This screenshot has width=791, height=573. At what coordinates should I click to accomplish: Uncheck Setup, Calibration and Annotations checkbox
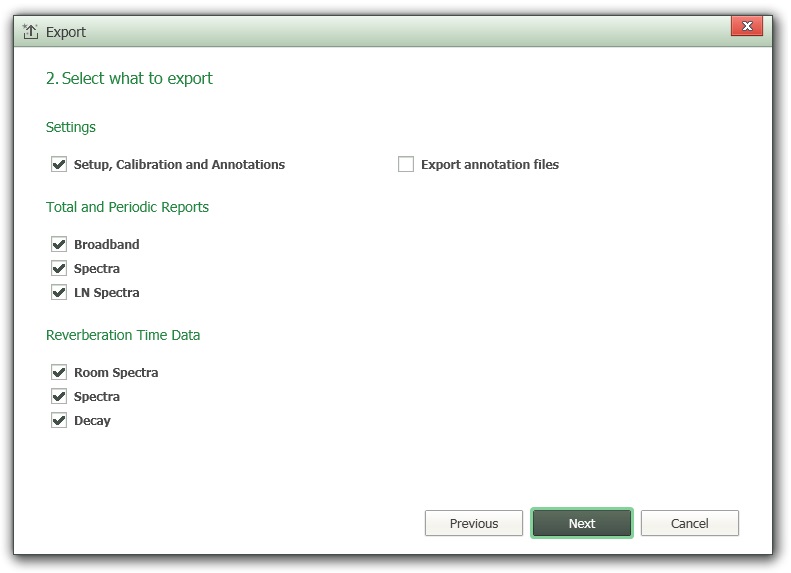[x=59, y=165]
